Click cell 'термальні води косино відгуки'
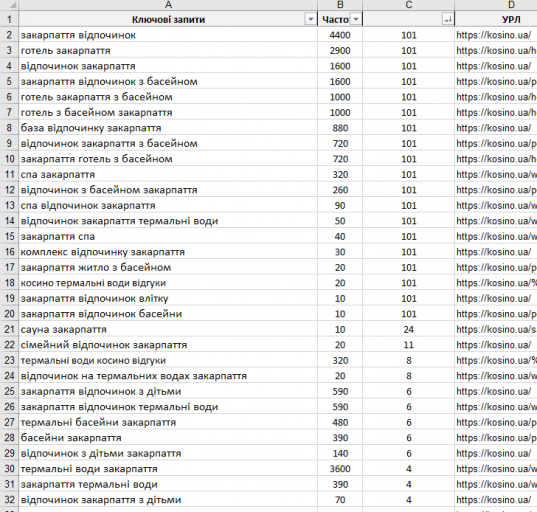Image resolution: width=537 pixels, height=512 pixels. (x=168, y=361)
